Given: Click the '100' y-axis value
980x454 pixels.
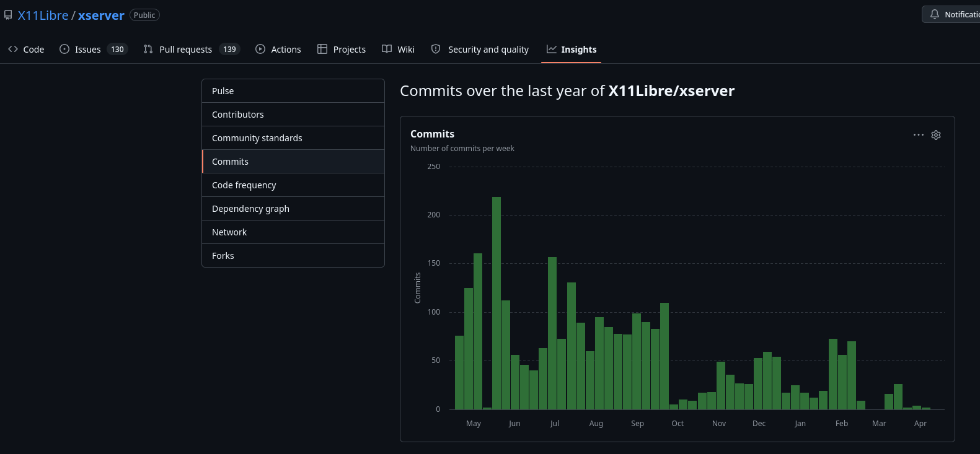Looking at the screenshot, I should (x=434, y=312).
